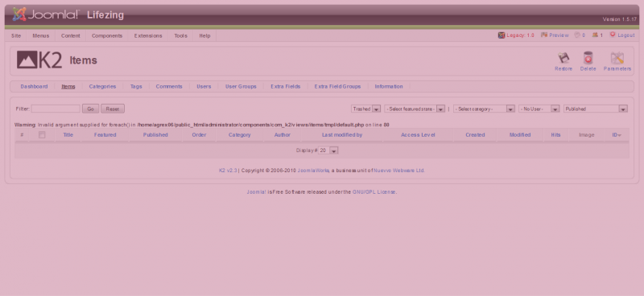Click the Logout icon

(x=613, y=35)
